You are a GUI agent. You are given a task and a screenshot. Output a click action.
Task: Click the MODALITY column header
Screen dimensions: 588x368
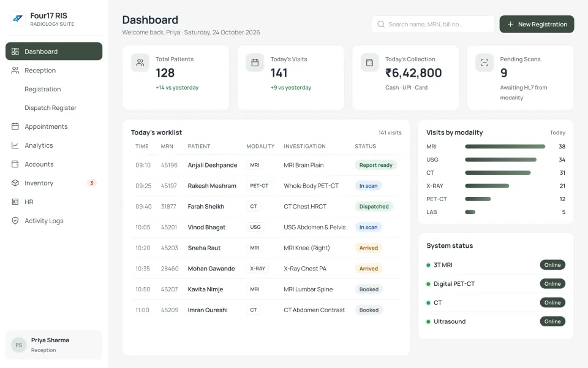[260, 147]
